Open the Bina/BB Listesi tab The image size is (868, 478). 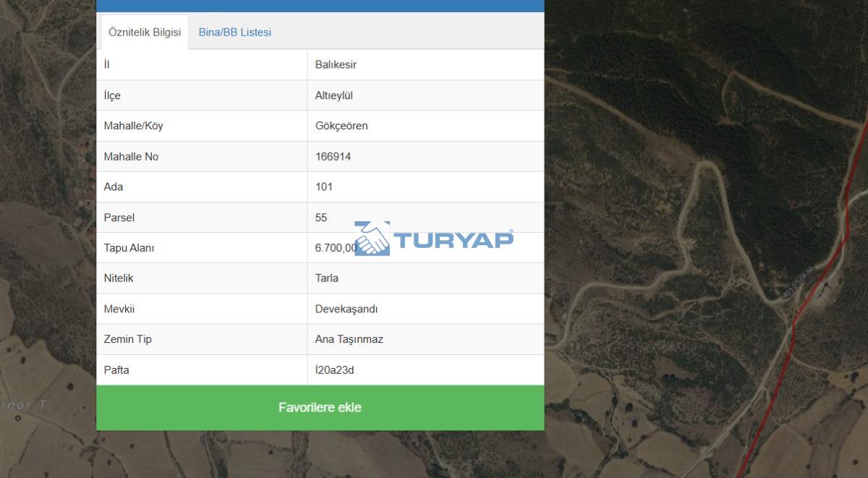pos(235,33)
